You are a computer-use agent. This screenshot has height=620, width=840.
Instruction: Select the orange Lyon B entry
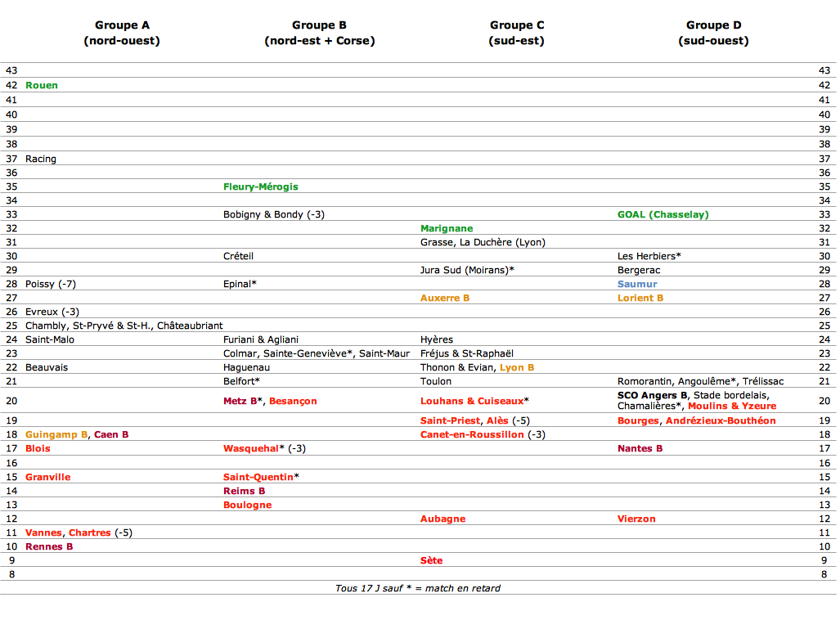517,367
